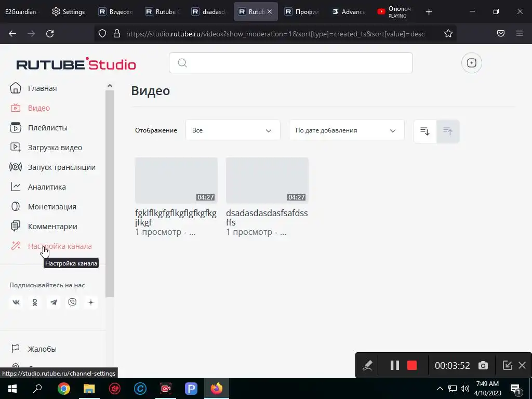Open the Odnoklassniki social icon
The height and width of the screenshot is (399, 532).
pos(35,302)
